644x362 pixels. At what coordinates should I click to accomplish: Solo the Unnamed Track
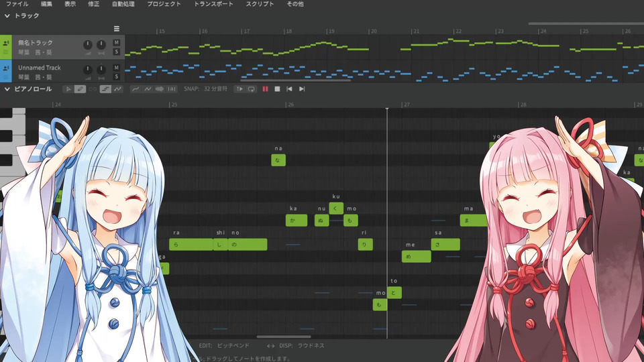(x=117, y=76)
